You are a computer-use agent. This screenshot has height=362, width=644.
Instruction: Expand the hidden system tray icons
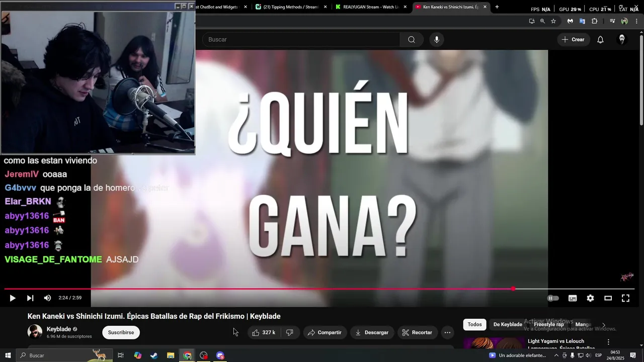(556, 355)
